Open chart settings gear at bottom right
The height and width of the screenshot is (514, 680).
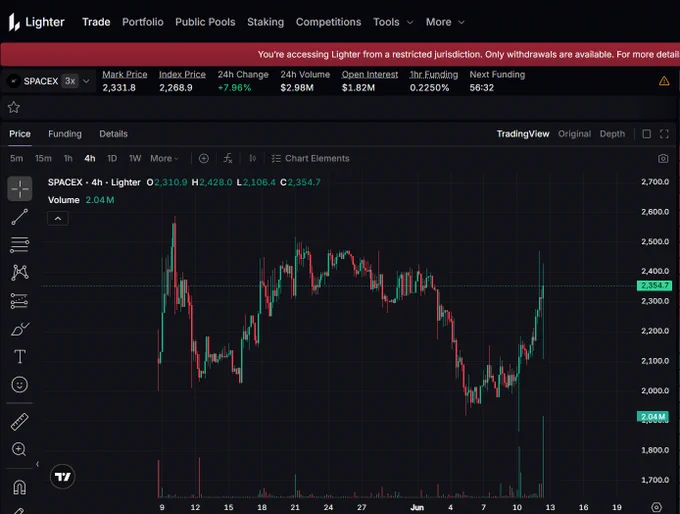pos(657,507)
